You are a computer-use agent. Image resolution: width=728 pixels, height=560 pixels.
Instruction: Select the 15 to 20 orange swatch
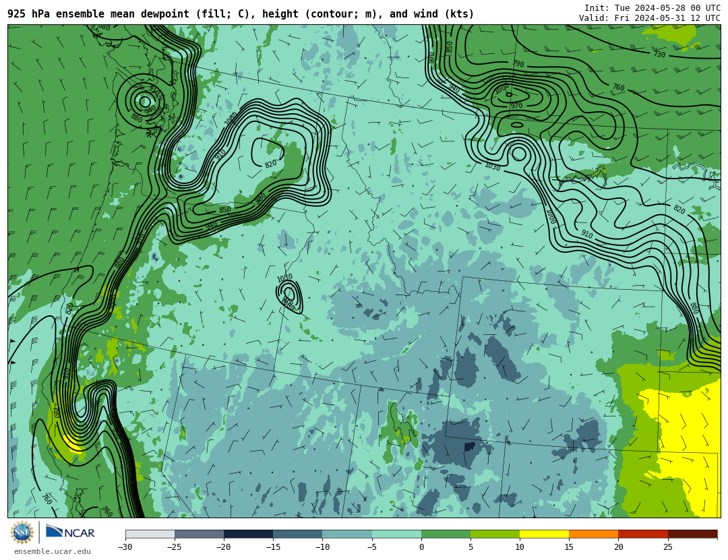[594, 534]
